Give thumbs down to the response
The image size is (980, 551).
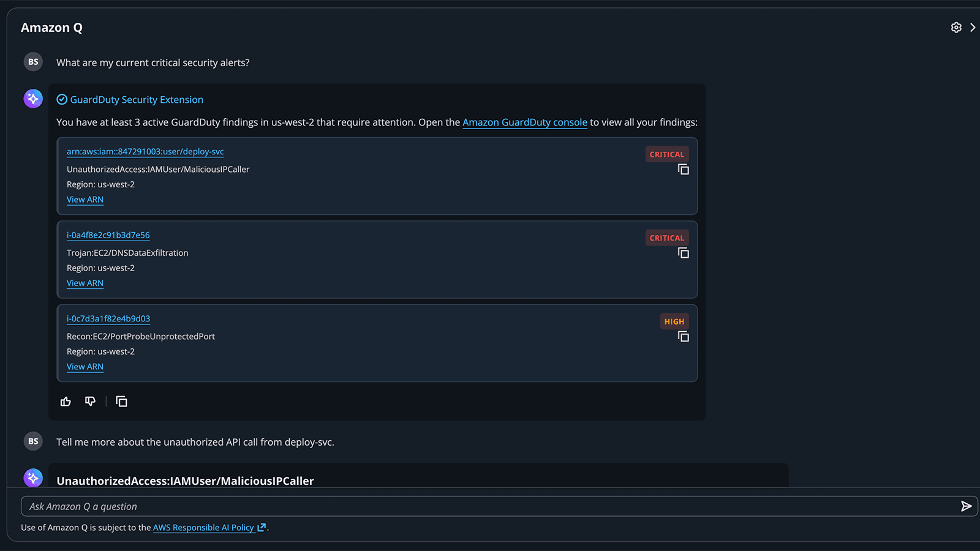90,402
